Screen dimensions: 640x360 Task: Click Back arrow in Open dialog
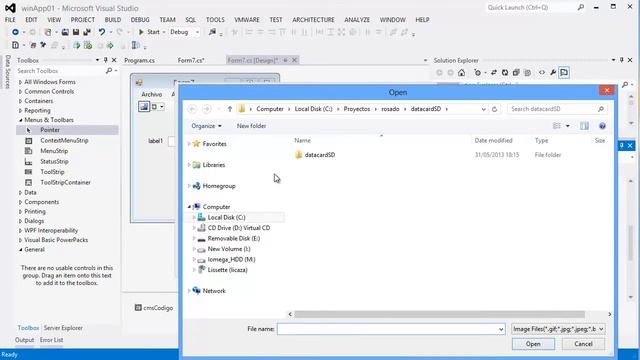coord(192,109)
